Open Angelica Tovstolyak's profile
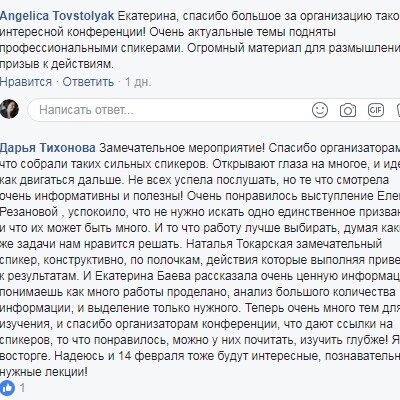The height and width of the screenshot is (400, 400). tap(57, 16)
